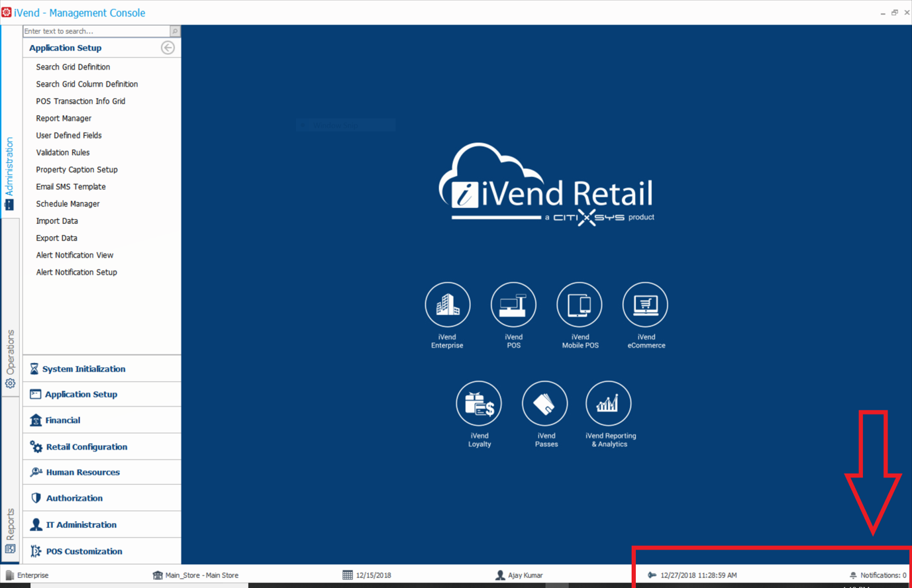Viewport: 912px width, 588px height.
Task: Open the iVend Enterprise icon
Action: pyautogui.click(x=448, y=305)
